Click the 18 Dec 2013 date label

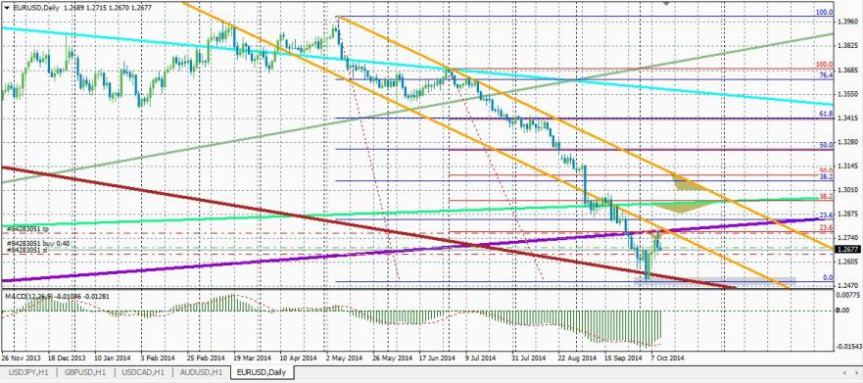pyautogui.click(x=66, y=357)
